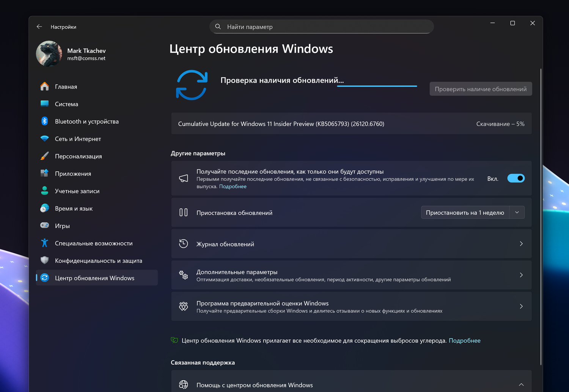Open Подробнее link about carbon emissions
569x392 pixels.
pos(464,340)
